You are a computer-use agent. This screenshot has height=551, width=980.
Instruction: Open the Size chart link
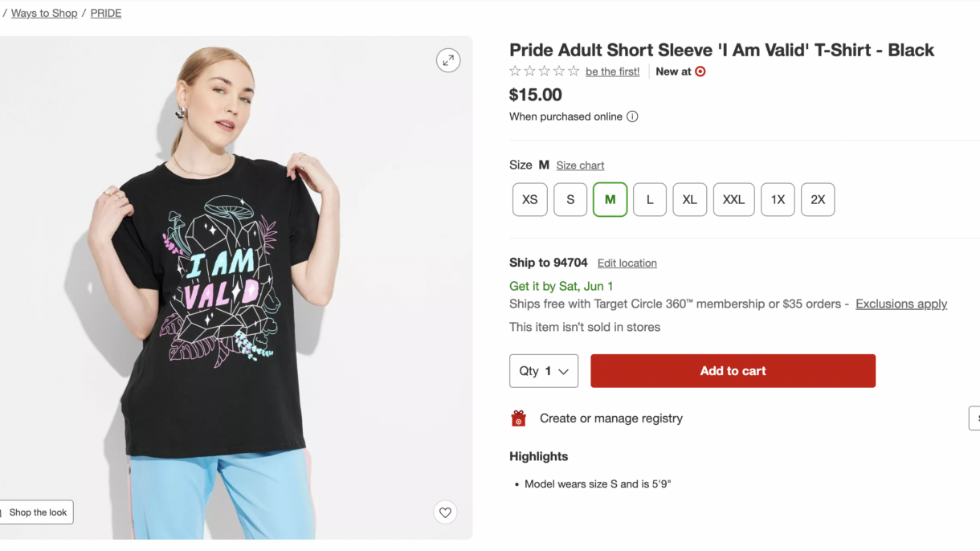click(x=580, y=165)
